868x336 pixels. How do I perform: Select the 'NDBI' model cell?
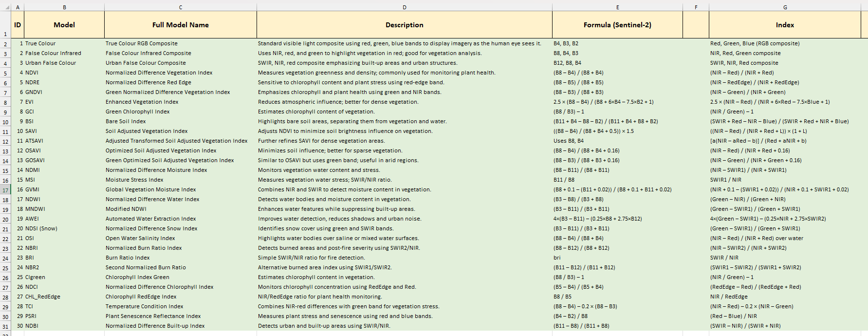coord(64,326)
